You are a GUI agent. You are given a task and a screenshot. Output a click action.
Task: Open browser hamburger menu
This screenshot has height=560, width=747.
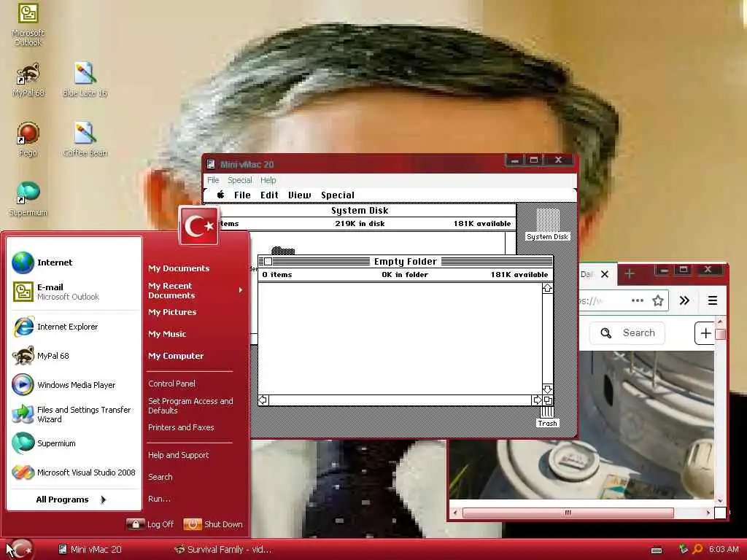pyautogui.click(x=712, y=300)
